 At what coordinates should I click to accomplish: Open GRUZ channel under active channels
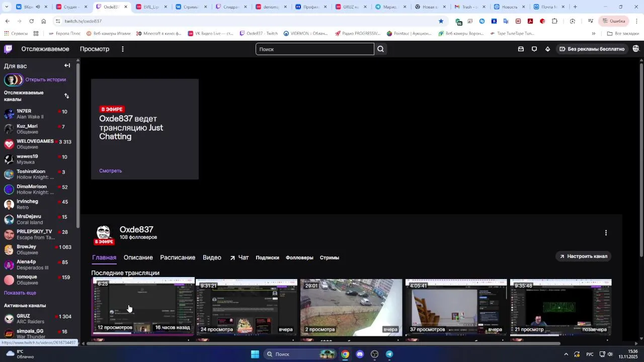pyautogui.click(x=38, y=319)
